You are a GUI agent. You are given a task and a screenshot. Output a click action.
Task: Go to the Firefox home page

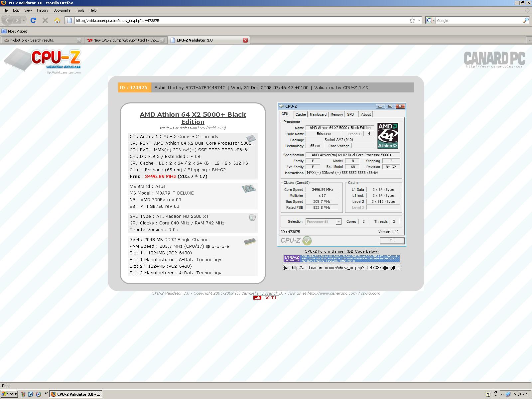point(57,20)
